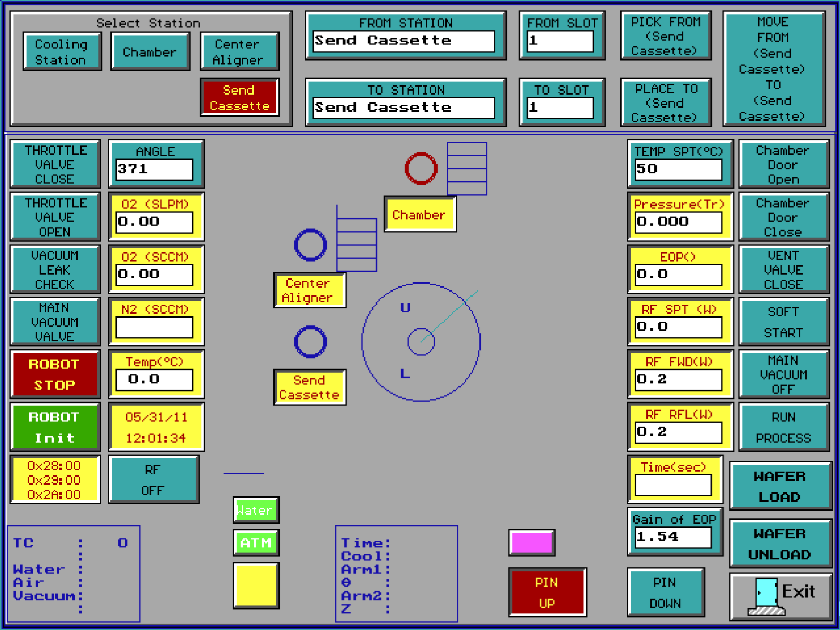Select Chamber in the Select Station panel

coord(150,52)
